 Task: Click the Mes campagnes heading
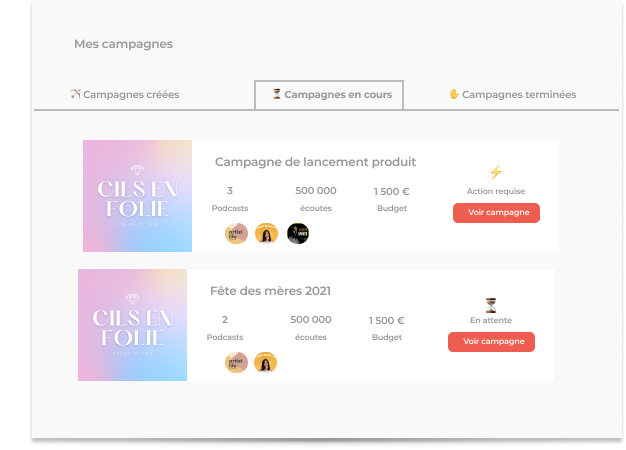(x=123, y=44)
